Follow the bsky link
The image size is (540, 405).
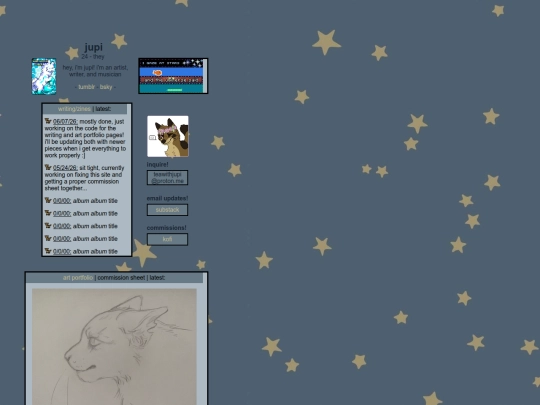[106, 87]
